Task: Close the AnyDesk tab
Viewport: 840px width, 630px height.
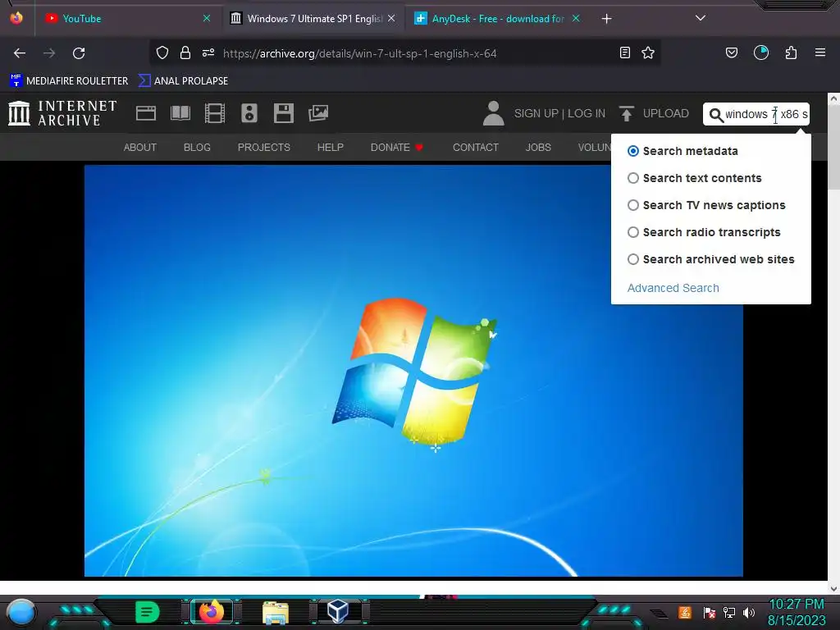Action: pyautogui.click(x=576, y=19)
